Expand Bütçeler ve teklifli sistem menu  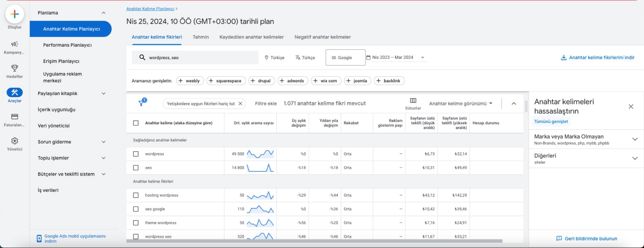(x=103, y=174)
